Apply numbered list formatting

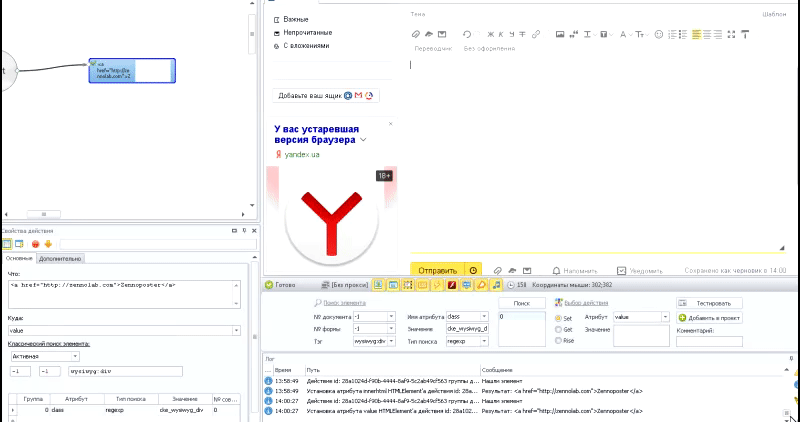(672, 35)
